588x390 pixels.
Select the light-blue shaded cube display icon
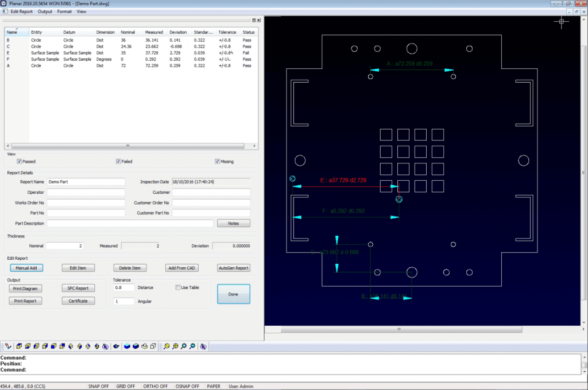127,346
